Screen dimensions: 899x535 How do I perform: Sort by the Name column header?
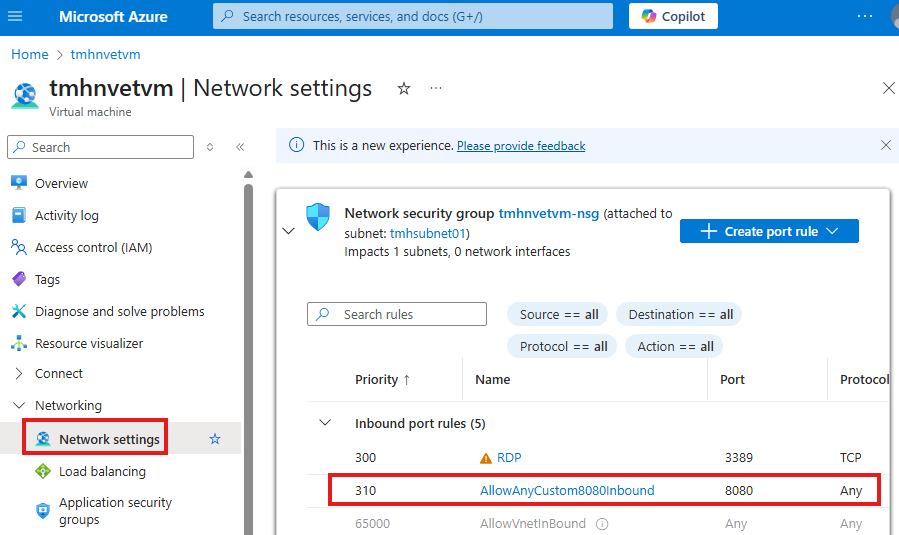point(493,380)
